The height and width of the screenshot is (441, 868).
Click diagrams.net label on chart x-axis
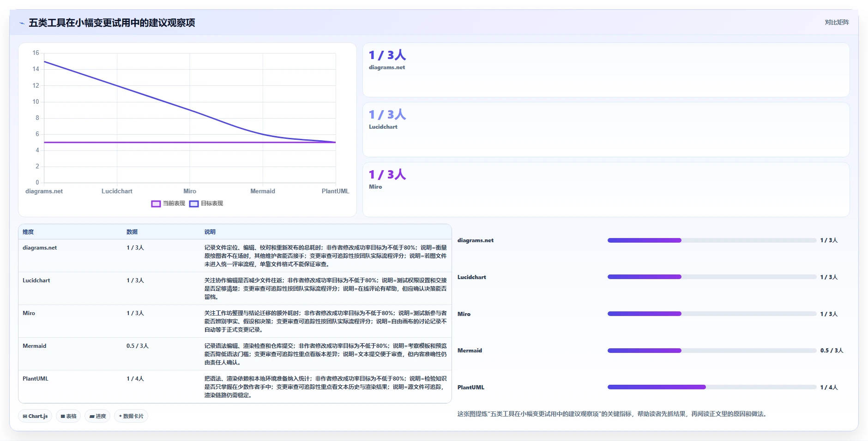(44, 191)
